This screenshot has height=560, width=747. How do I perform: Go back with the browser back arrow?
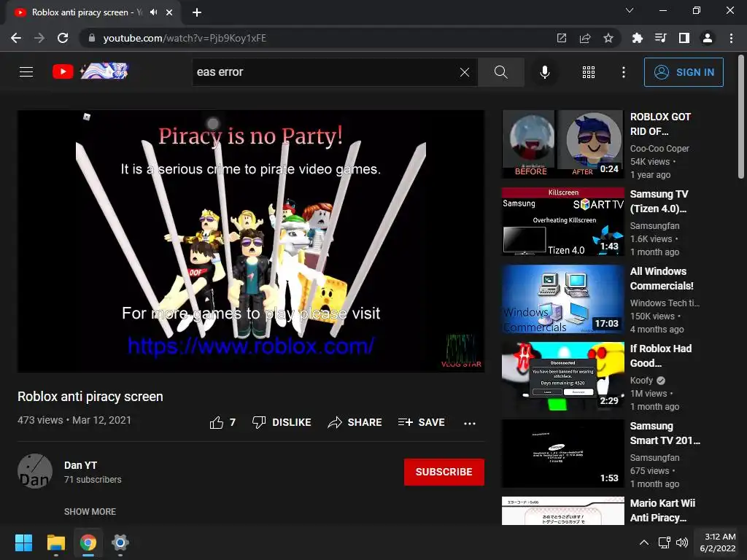(16, 38)
